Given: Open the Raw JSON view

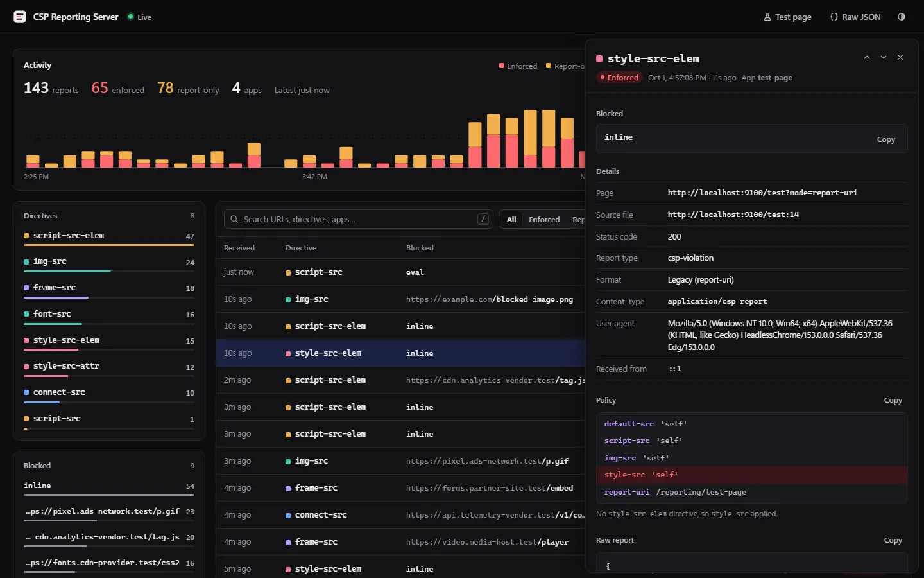Looking at the screenshot, I should [x=855, y=17].
